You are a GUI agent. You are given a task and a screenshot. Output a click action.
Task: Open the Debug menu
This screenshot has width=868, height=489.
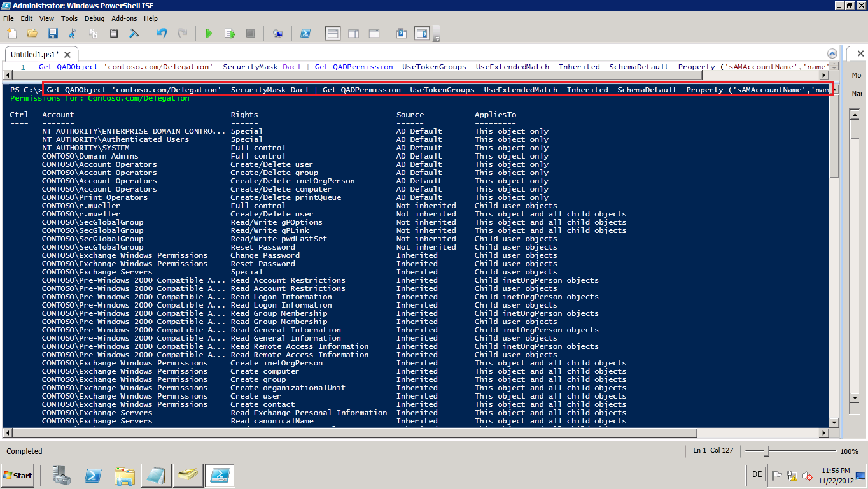94,18
